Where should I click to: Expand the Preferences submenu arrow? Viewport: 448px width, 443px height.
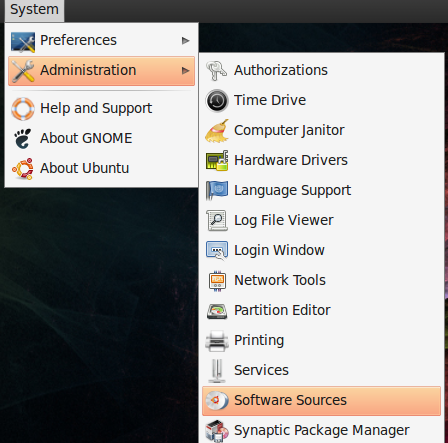click(x=186, y=41)
